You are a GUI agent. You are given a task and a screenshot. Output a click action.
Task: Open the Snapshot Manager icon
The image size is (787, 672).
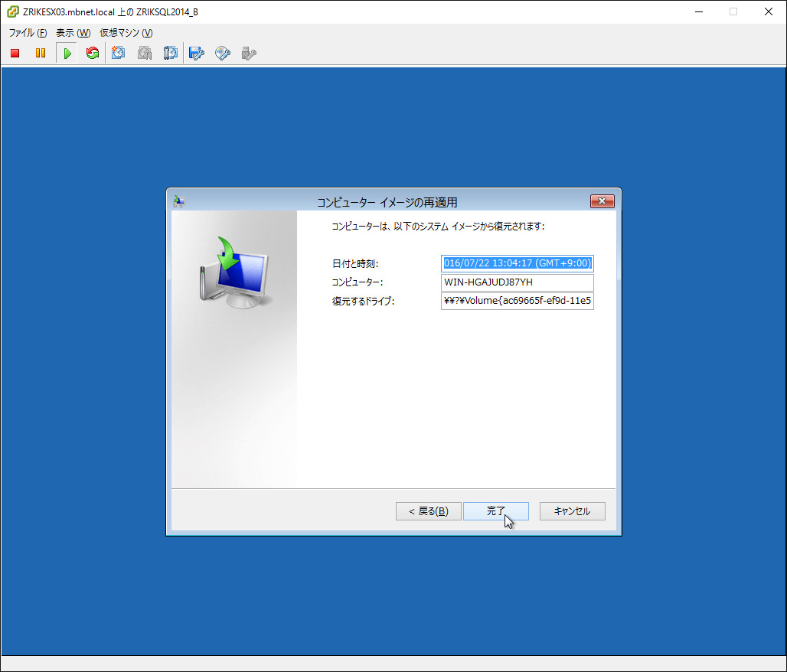[171, 54]
